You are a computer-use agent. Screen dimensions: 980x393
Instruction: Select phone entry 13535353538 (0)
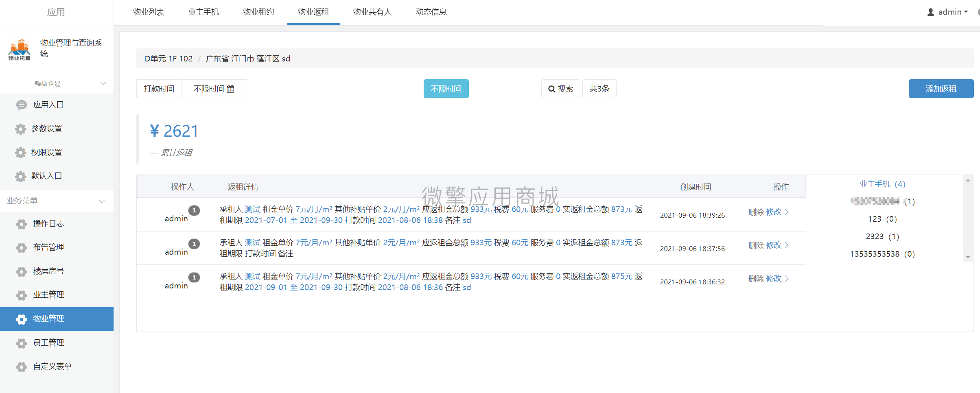tap(882, 254)
